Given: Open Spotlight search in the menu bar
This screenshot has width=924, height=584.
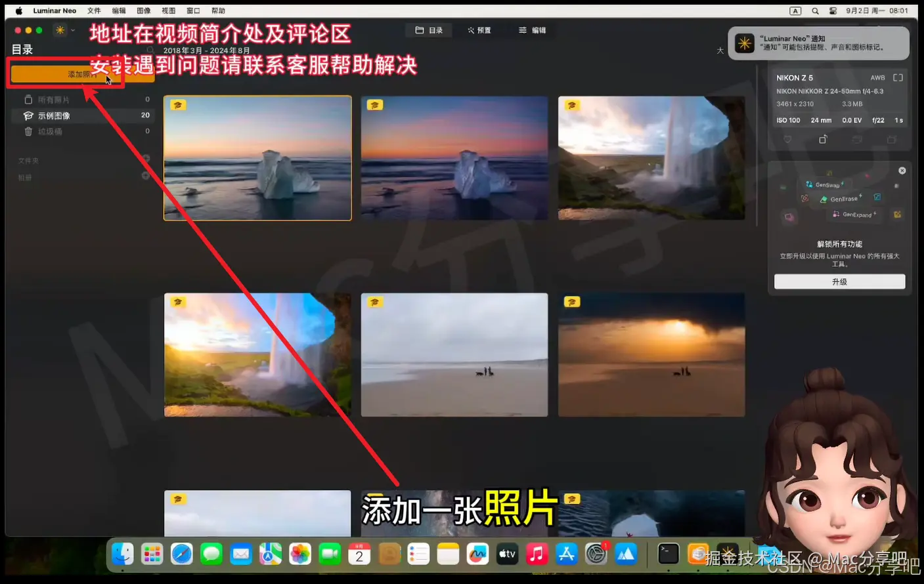Looking at the screenshot, I should pos(815,10).
